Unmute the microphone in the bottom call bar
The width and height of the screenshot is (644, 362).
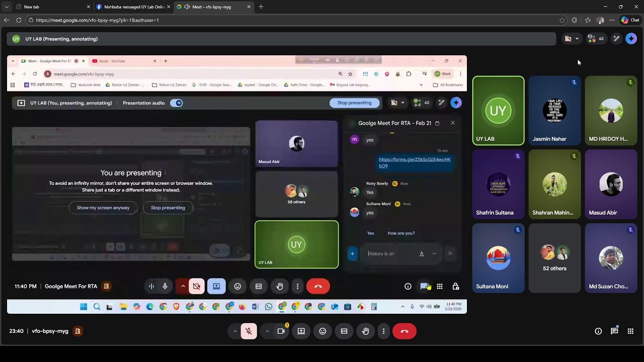pos(249,331)
